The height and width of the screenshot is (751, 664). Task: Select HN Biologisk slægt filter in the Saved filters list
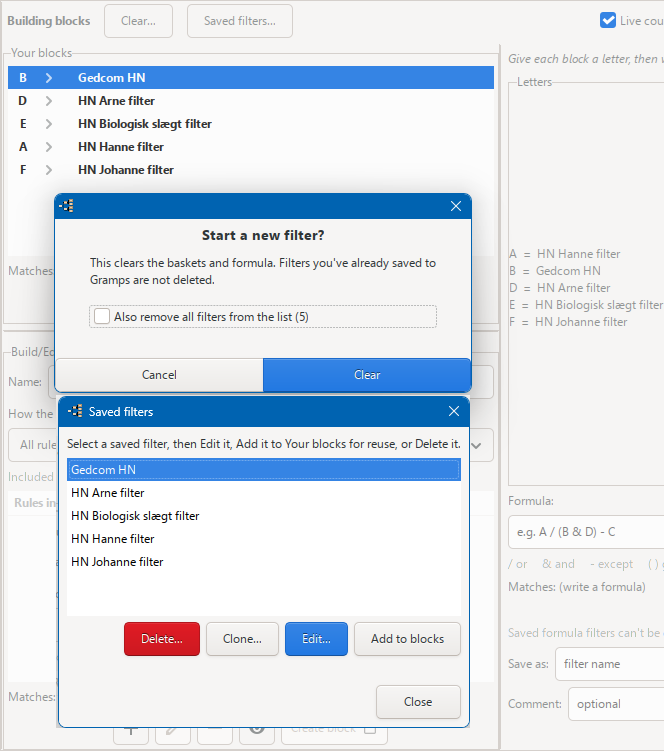click(264, 516)
